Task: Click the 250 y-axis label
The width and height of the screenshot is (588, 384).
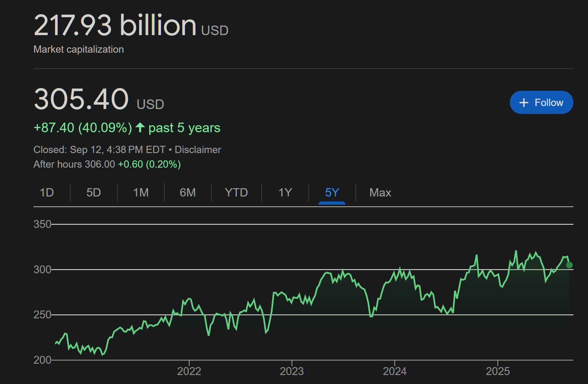Action: (x=42, y=315)
